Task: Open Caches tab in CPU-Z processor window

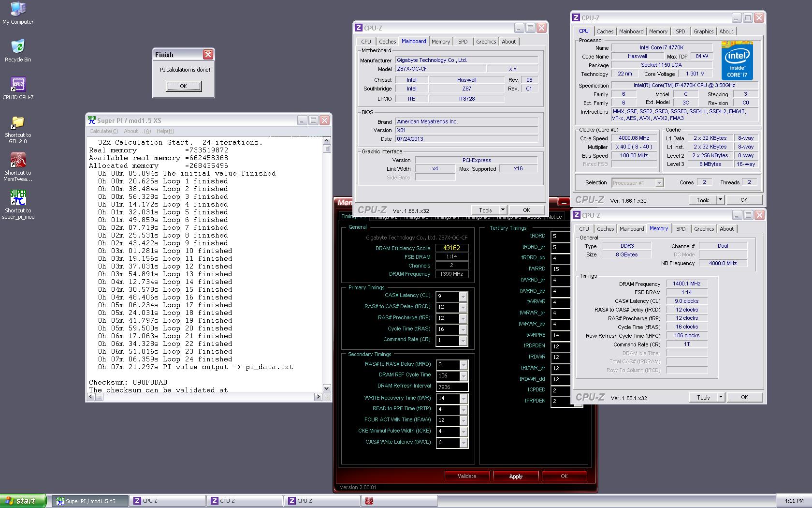Action: [605, 31]
